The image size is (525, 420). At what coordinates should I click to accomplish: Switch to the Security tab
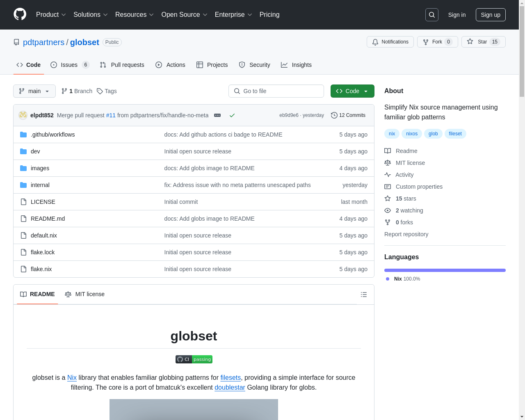(x=254, y=65)
